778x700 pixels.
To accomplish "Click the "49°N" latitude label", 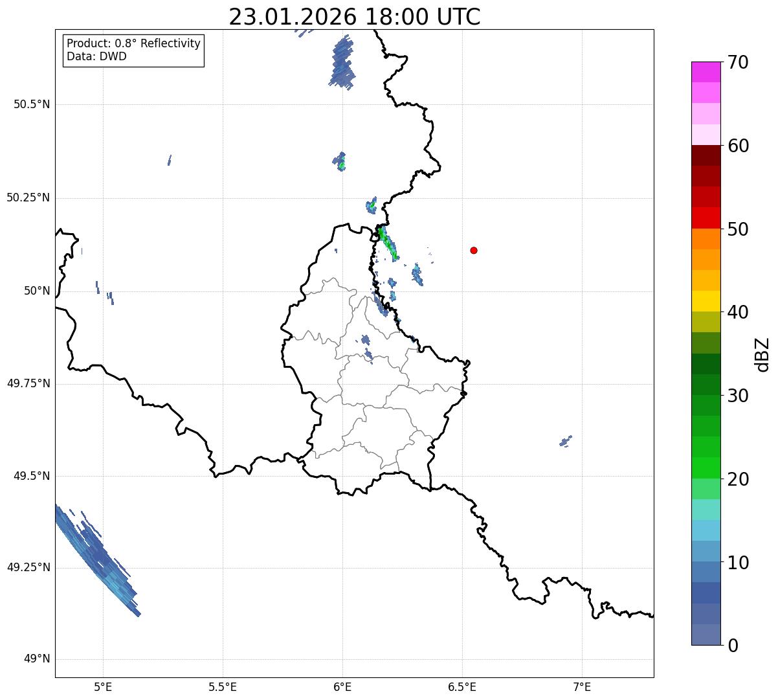I will [x=38, y=659].
